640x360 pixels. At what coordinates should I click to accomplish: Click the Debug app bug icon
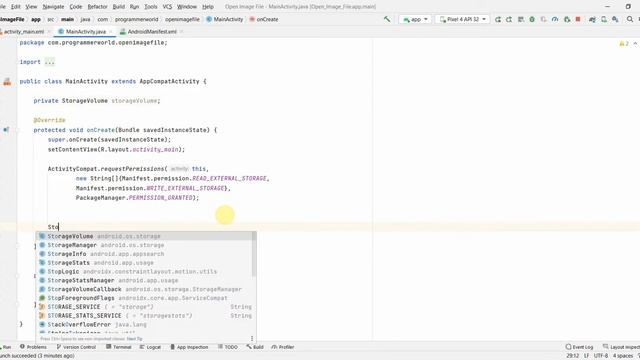(x=532, y=19)
